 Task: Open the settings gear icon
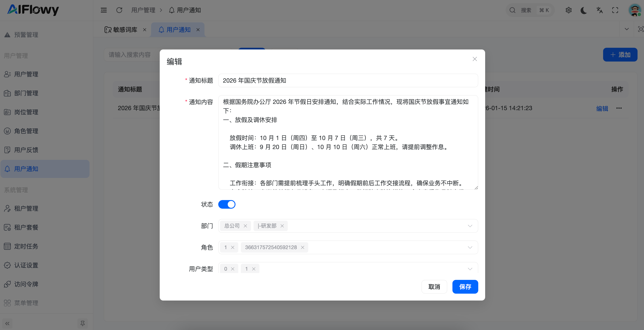568,10
